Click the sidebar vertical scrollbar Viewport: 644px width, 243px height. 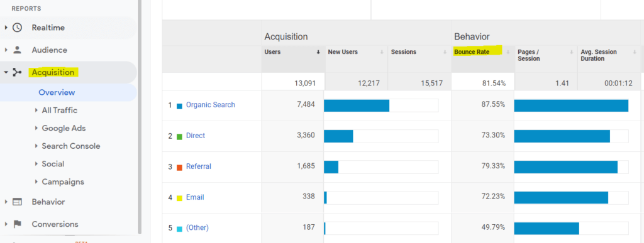[140, 117]
